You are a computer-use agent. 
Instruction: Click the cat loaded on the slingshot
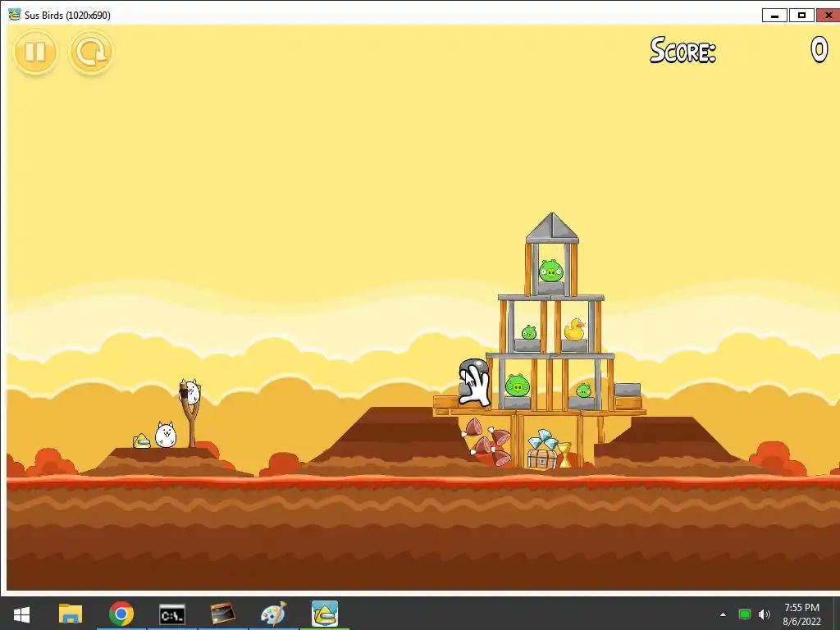click(x=189, y=392)
